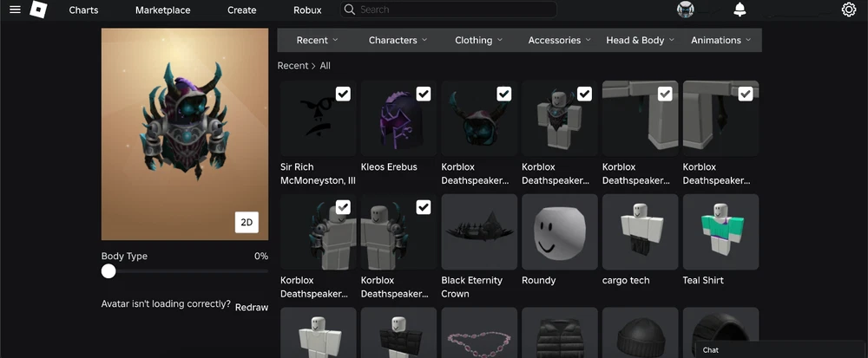The height and width of the screenshot is (358, 868).
Task: Switch avatar preview to 2D
Action: 247,223
